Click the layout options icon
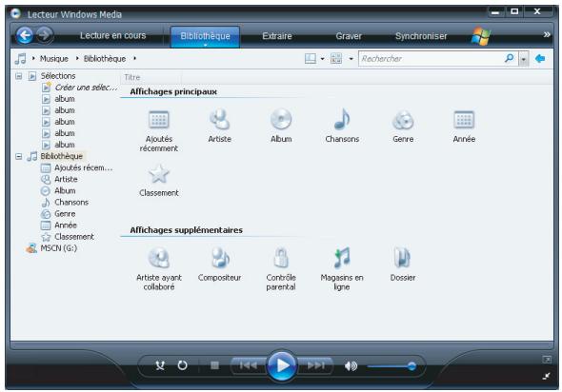 coord(310,59)
